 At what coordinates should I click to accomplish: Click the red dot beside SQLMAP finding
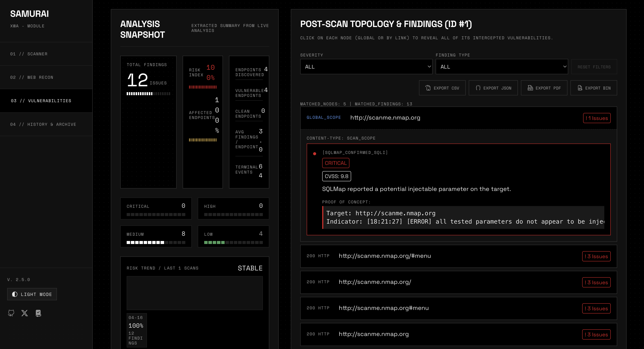coord(314,154)
